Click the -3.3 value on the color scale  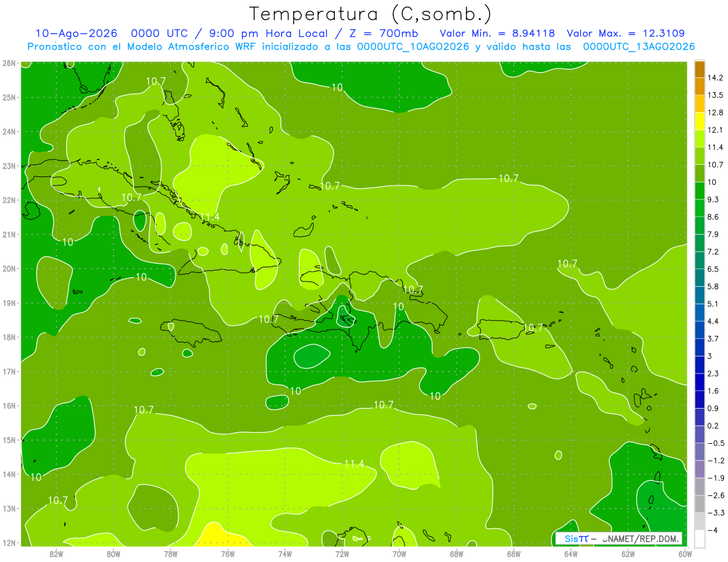point(716,513)
